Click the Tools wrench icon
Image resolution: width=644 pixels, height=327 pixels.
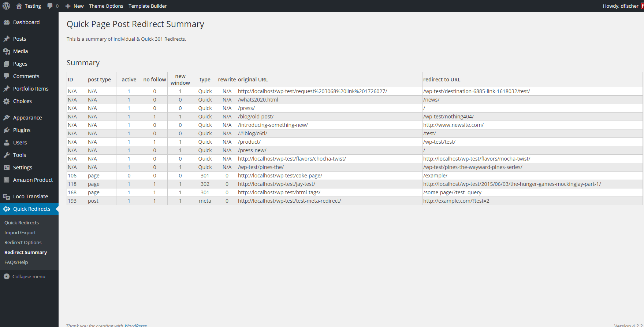click(7, 155)
